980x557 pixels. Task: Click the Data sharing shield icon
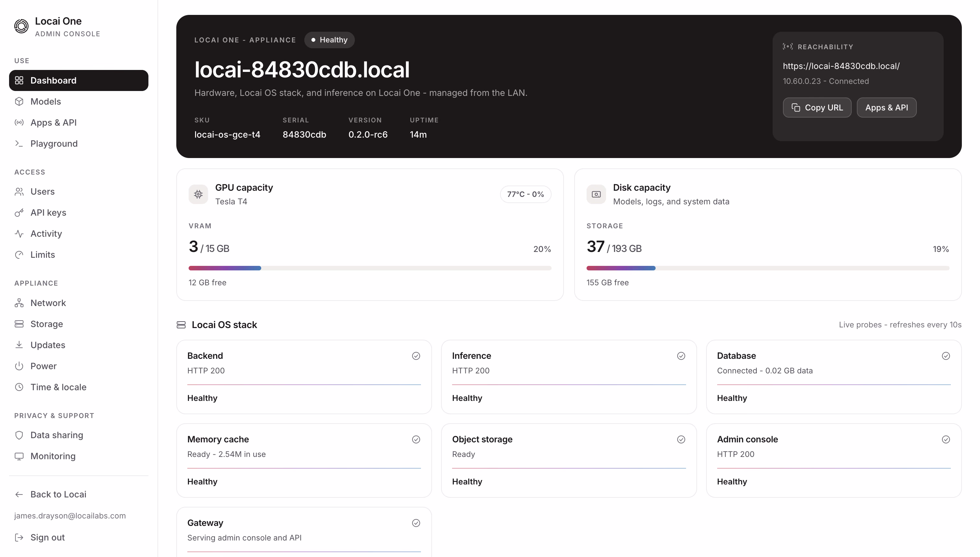(19, 435)
